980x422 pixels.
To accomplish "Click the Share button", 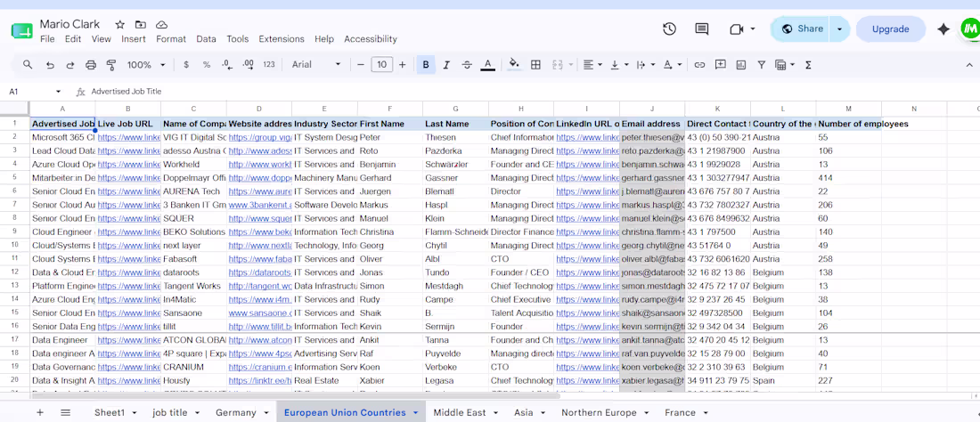I will [x=801, y=28].
